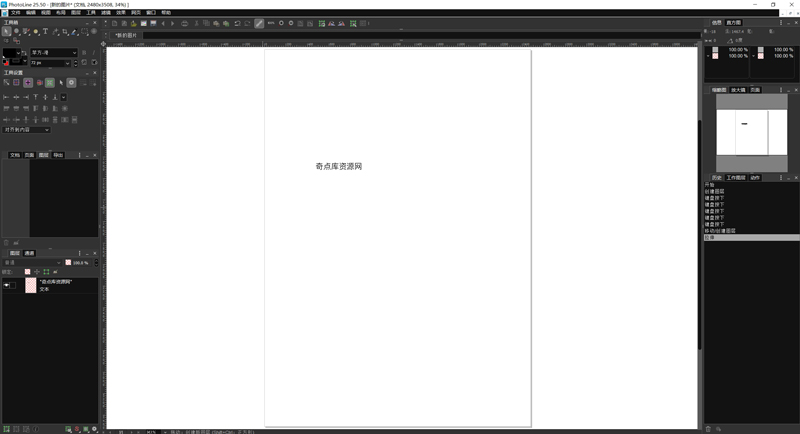
Task: Select the arrow pointer tool in toolbox
Action: [x=7, y=32]
